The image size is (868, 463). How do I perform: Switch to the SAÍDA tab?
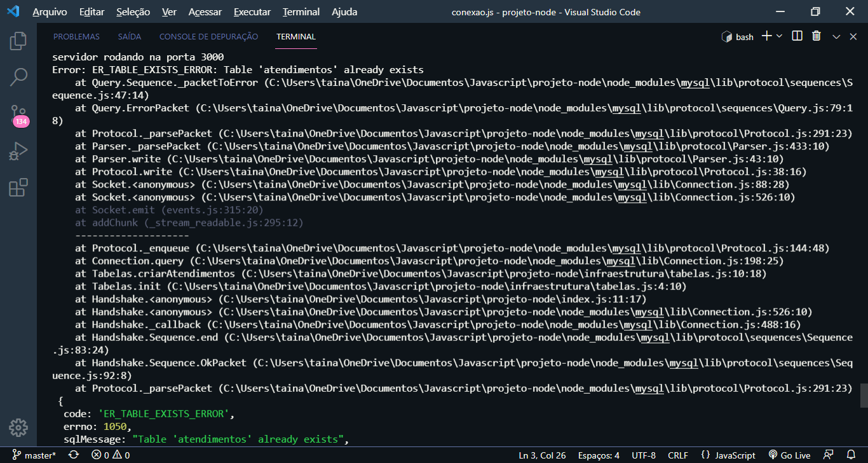pos(130,37)
